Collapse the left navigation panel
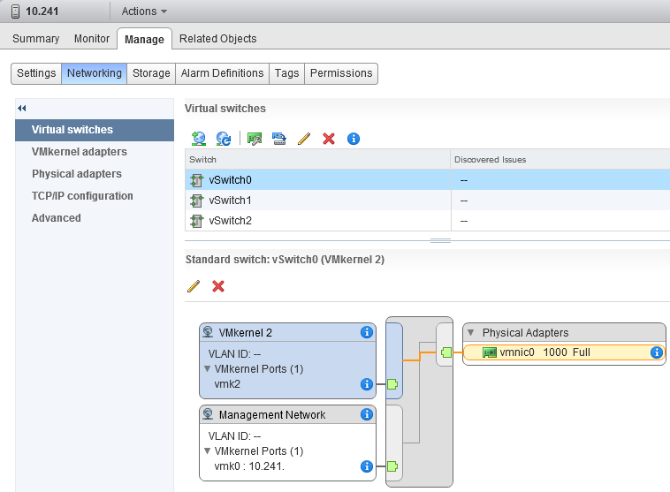 (x=22, y=108)
